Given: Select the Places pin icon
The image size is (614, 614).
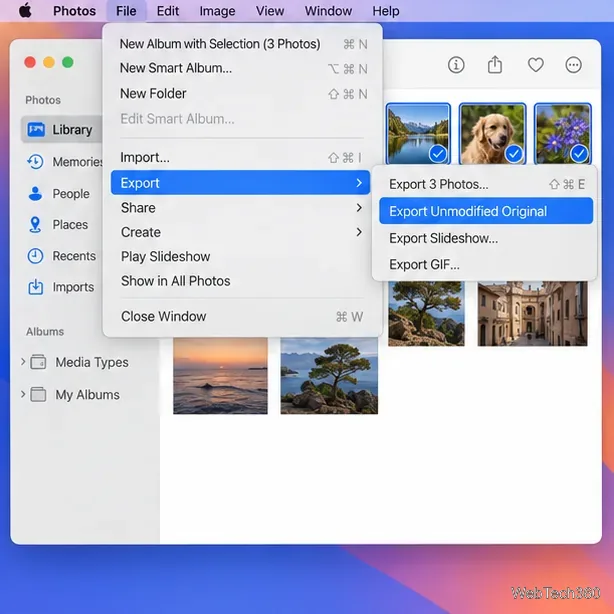Looking at the screenshot, I should pyautogui.click(x=36, y=225).
